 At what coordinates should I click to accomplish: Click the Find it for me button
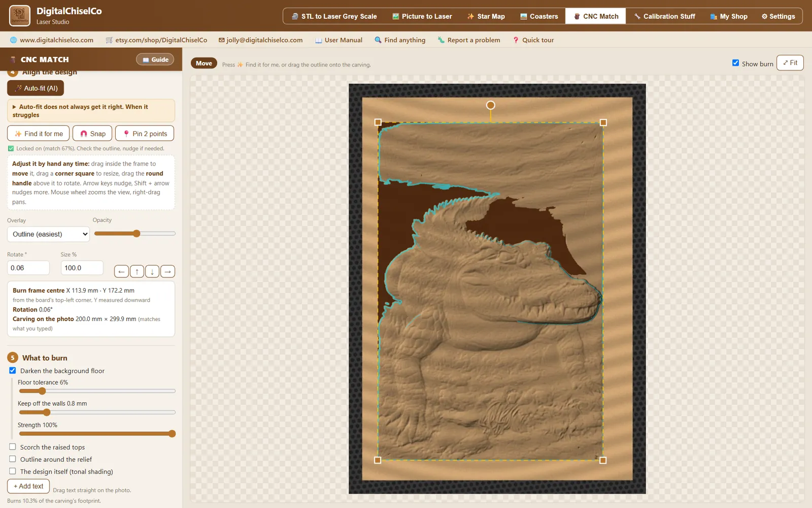point(39,134)
